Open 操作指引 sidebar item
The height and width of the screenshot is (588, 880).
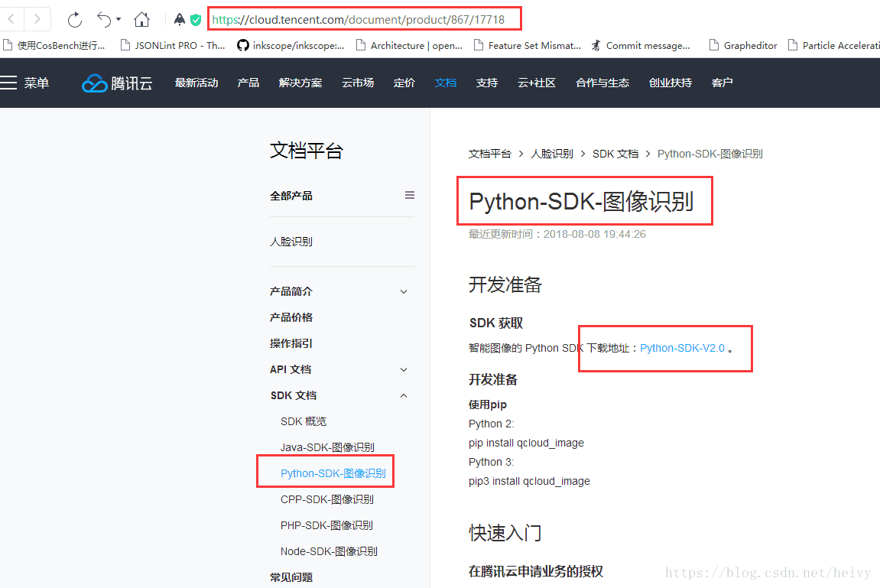pos(291,343)
